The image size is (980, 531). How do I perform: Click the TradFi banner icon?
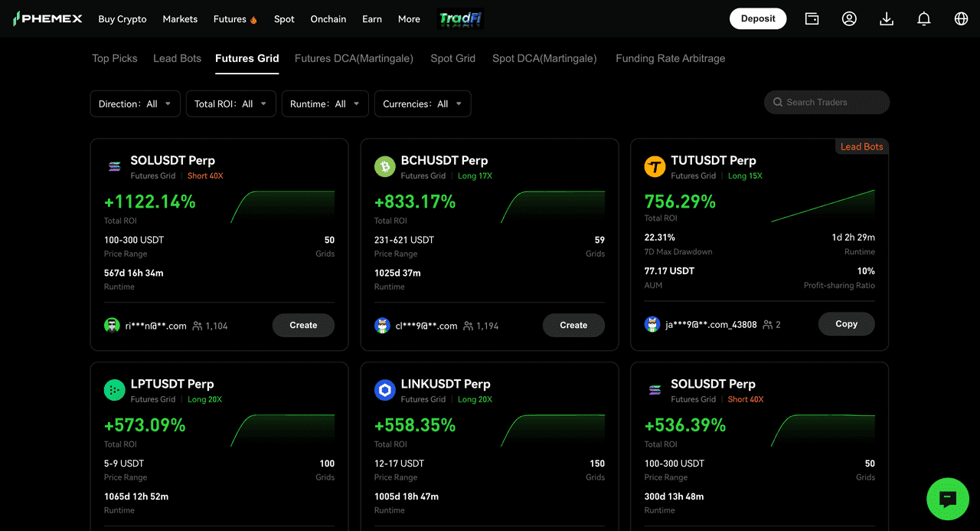point(460,19)
